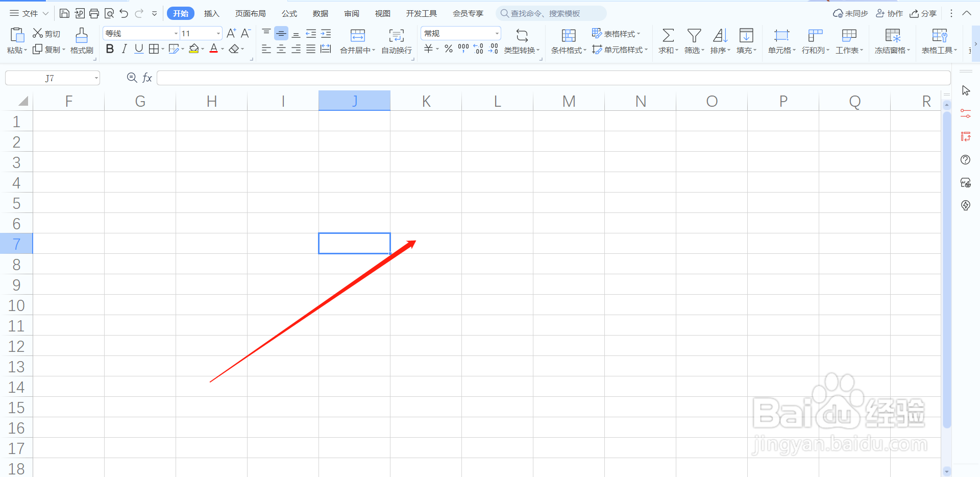Click the increase indent icon
This screenshot has height=477, width=980.
click(x=326, y=33)
